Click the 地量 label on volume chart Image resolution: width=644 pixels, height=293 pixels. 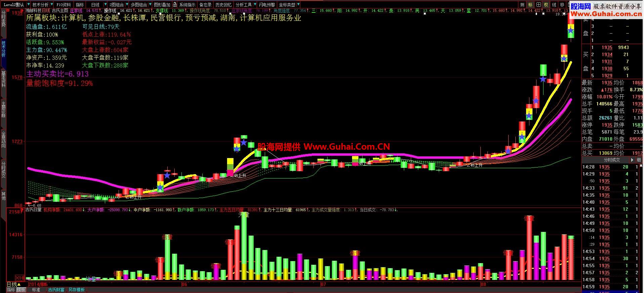tap(91, 279)
